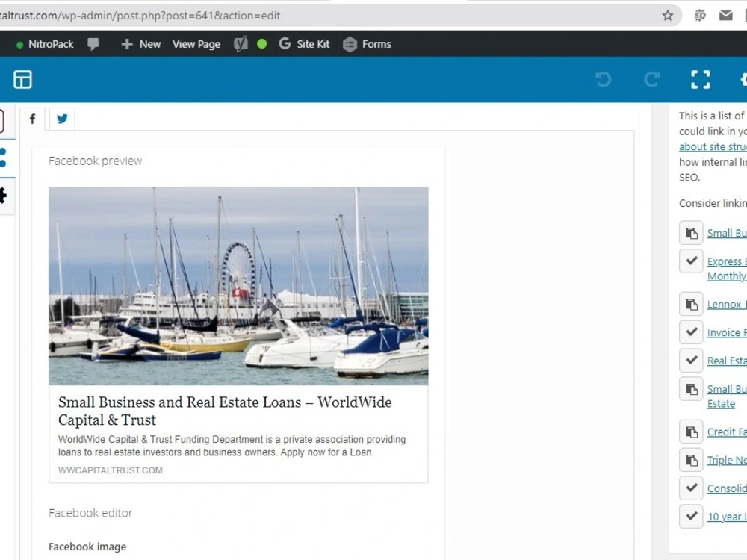Open the Invoice suggested link
The image size is (747, 560).
pos(727,332)
